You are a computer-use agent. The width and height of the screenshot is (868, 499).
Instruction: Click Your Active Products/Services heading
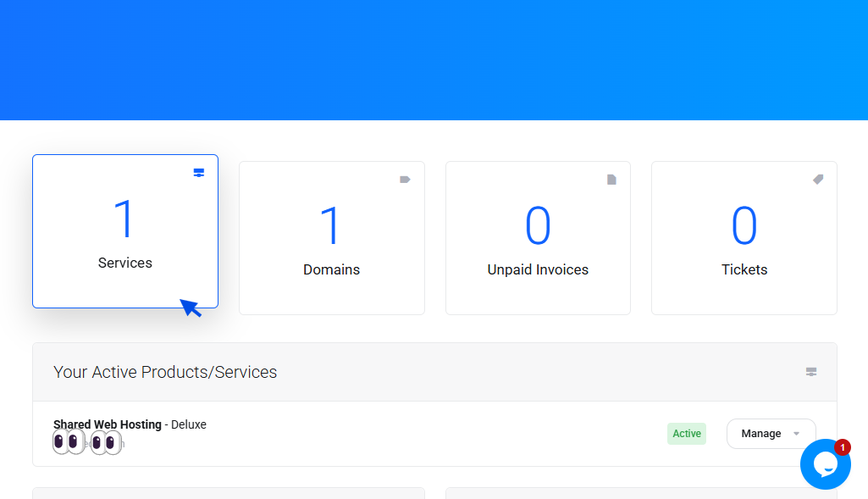pos(165,372)
